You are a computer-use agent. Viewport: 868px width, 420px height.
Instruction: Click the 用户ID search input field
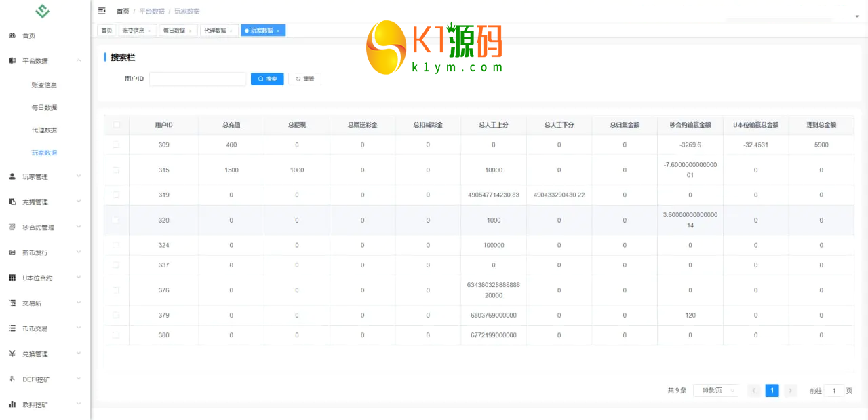[x=197, y=79]
